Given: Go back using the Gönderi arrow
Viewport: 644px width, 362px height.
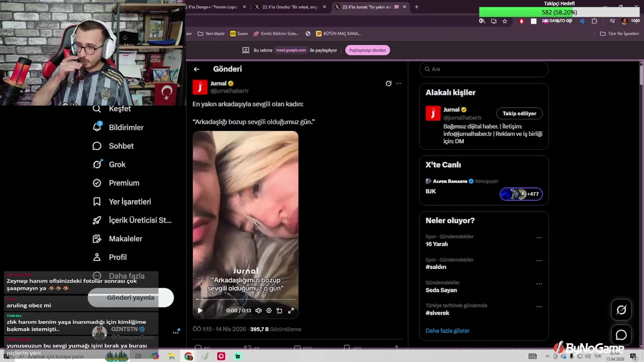Looking at the screenshot, I should (197, 69).
